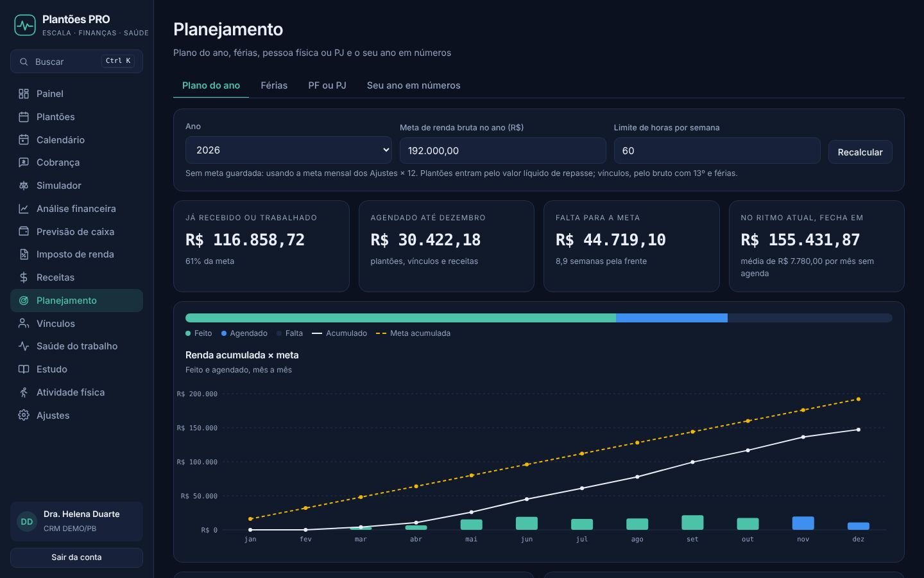
Task: Click the dez point on white accumulated line
Action: (x=859, y=430)
